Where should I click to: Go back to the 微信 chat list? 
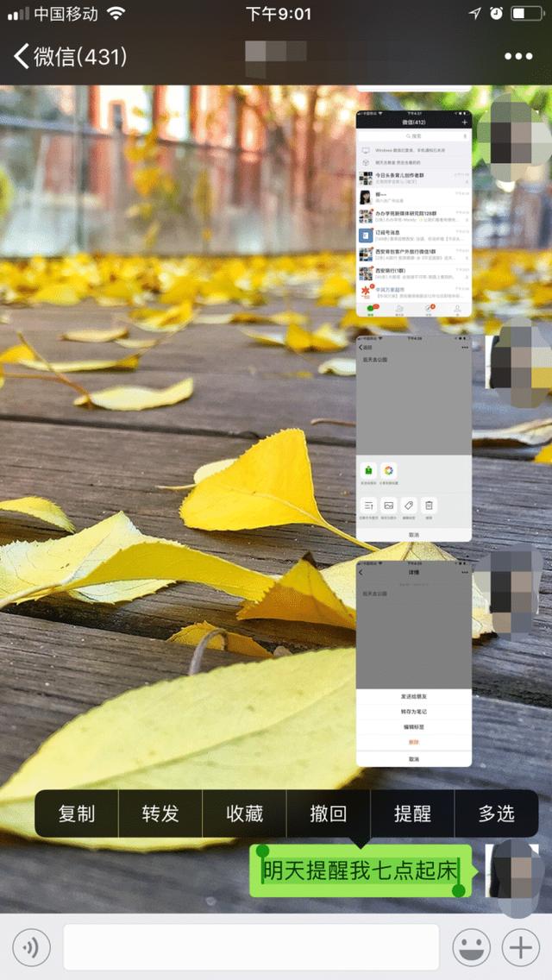coord(69,57)
